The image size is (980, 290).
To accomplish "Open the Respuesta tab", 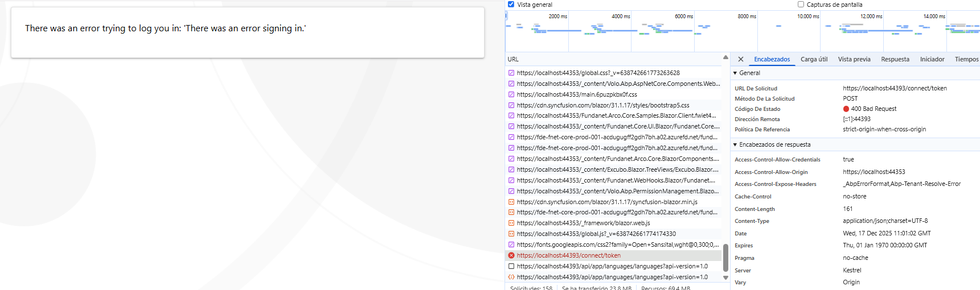I will click(895, 59).
